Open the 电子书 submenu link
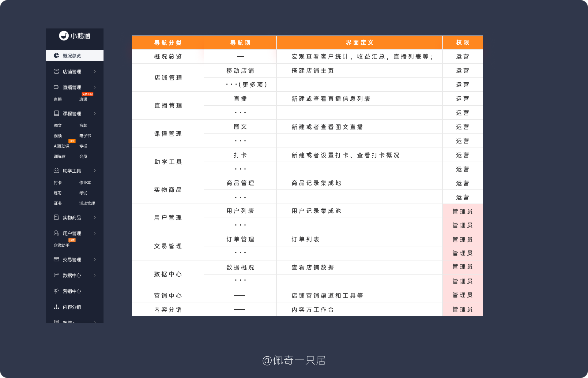The height and width of the screenshot is (378, 588). tap(85, 136)
